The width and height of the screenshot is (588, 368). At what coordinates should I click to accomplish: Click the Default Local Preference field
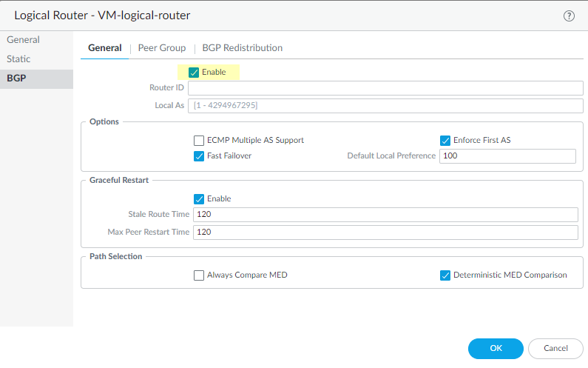(x=507, y=156)
